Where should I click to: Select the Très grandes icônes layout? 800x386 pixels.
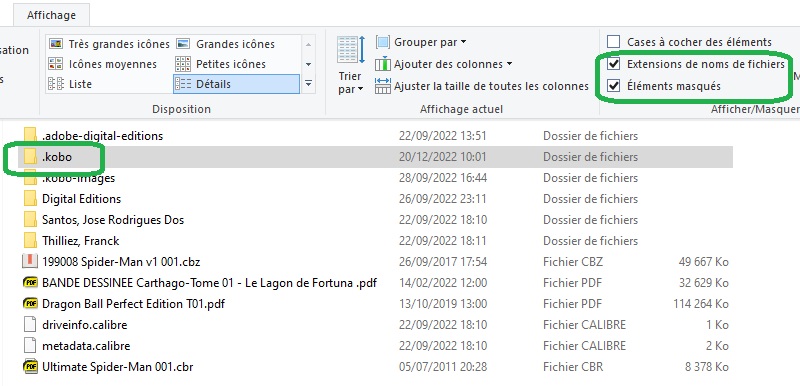[x=109, y=44]
